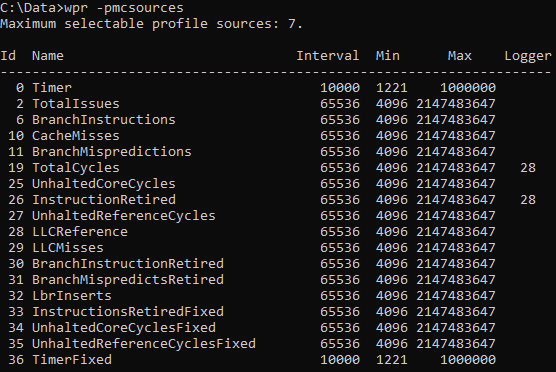Click the 'Logger' column header
The width and height of the screenshot is (556, 372).
click(528, 56)
